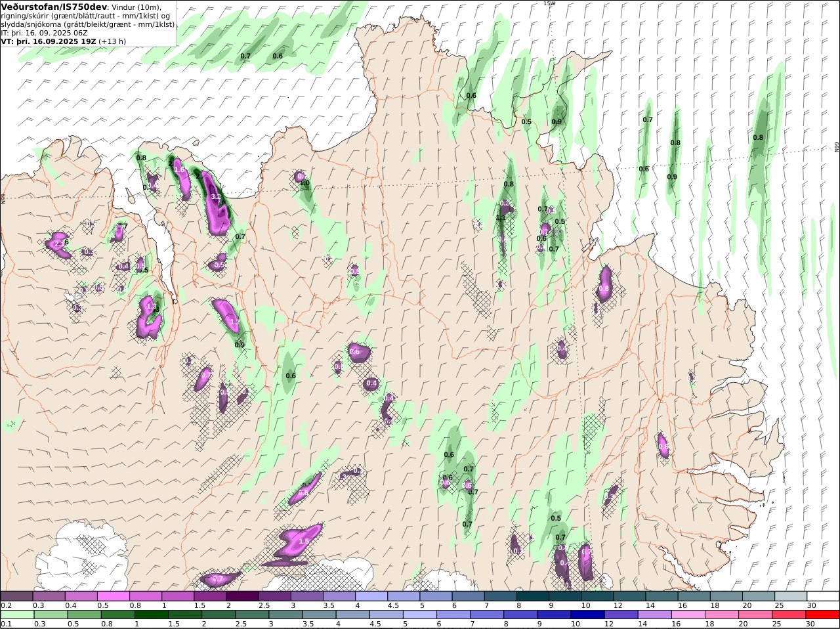Image resolution: width=840 pixels, height=629 pixels.
Task: Click the red 30 swatch in the rain legend
Action: tap(823, 615)
